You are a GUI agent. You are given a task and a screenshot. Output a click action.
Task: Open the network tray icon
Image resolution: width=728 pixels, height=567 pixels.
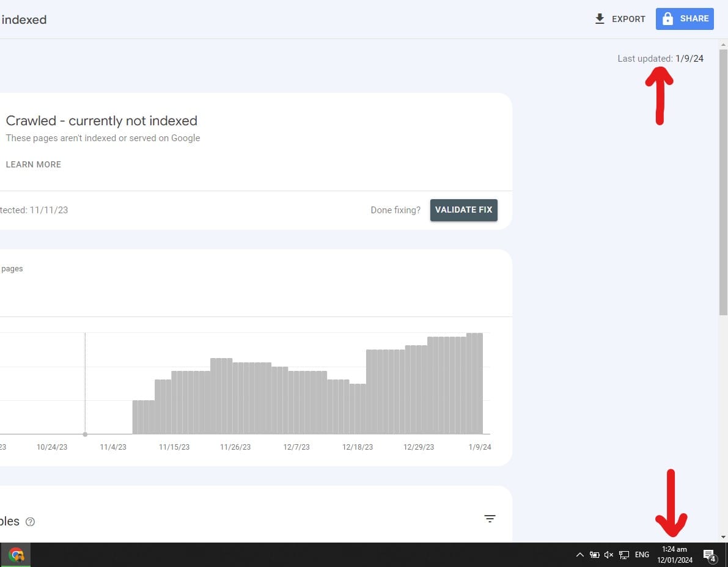point(624,555)
